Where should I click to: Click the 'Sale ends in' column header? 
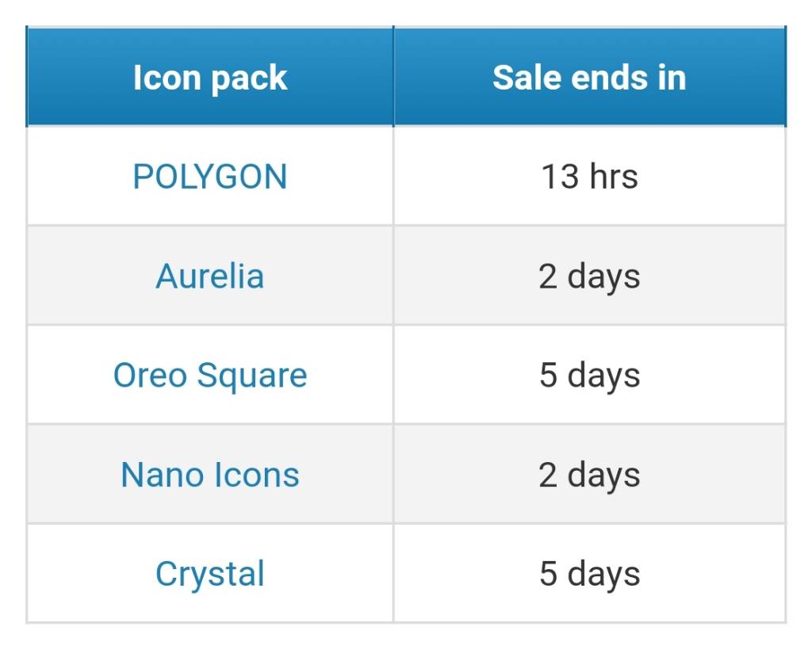coord(590,77)
